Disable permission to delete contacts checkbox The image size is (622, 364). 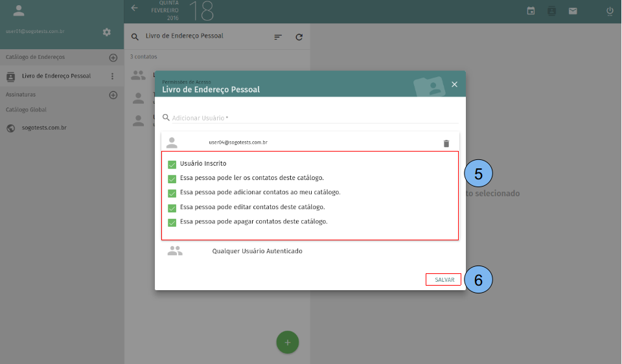click(x=172, y=222)
